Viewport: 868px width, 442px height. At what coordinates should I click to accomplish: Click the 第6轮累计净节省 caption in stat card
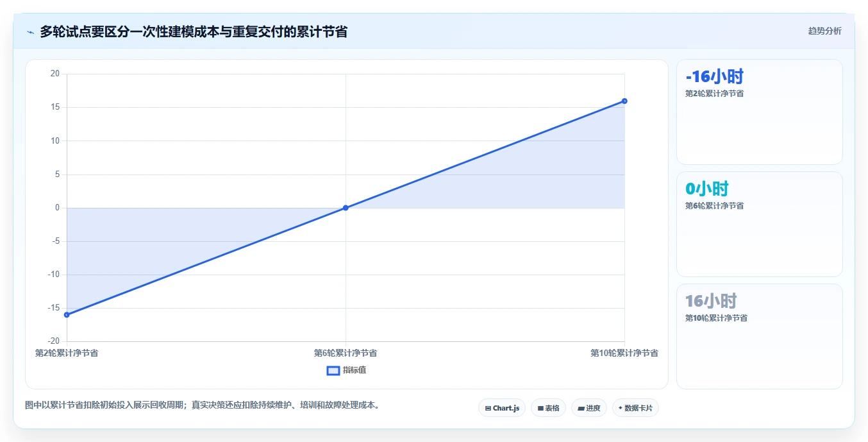pos(715,206)
